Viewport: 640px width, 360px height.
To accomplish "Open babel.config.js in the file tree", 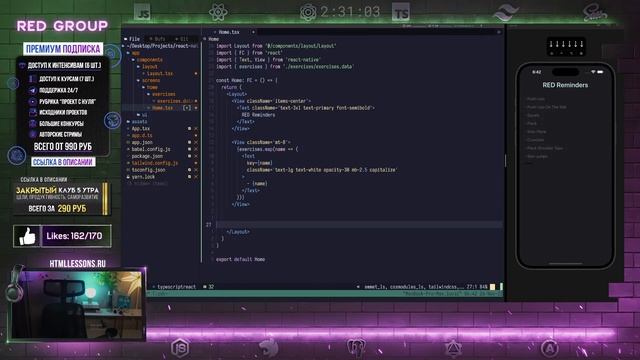I will pyautogui.click(x=151, y=149).
